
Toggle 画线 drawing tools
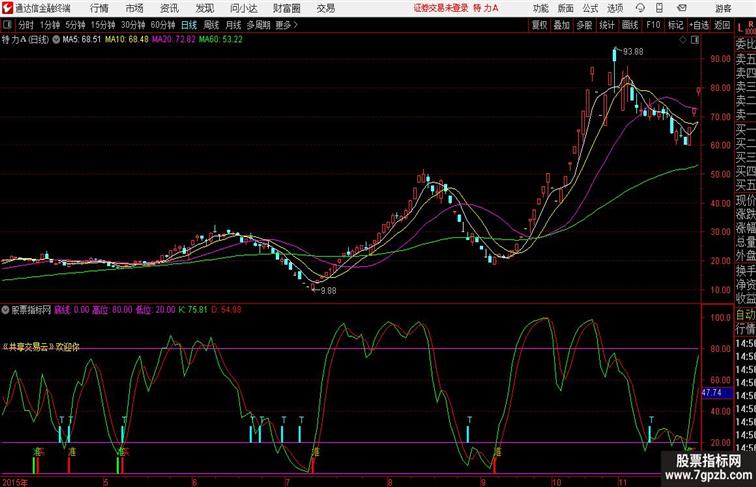(x=630, y=25)
